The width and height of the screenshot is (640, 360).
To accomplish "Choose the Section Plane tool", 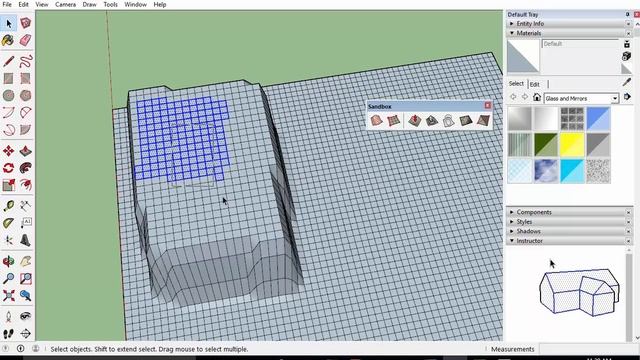I will pyautogui.click(x=26, y=333).
